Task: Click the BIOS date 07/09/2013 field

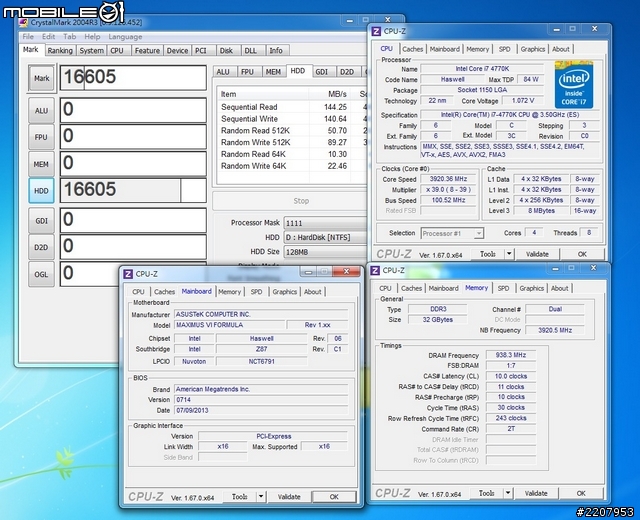Action: point(261,410)
